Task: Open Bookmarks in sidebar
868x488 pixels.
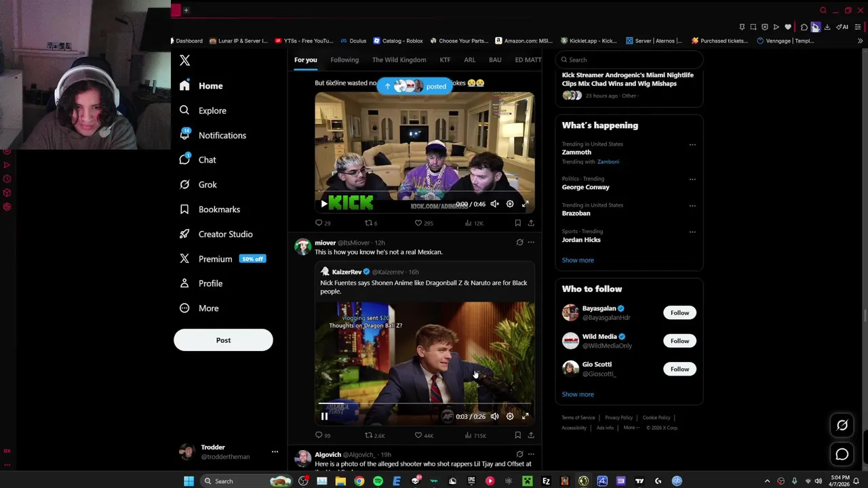Action: tap(210, 209)
